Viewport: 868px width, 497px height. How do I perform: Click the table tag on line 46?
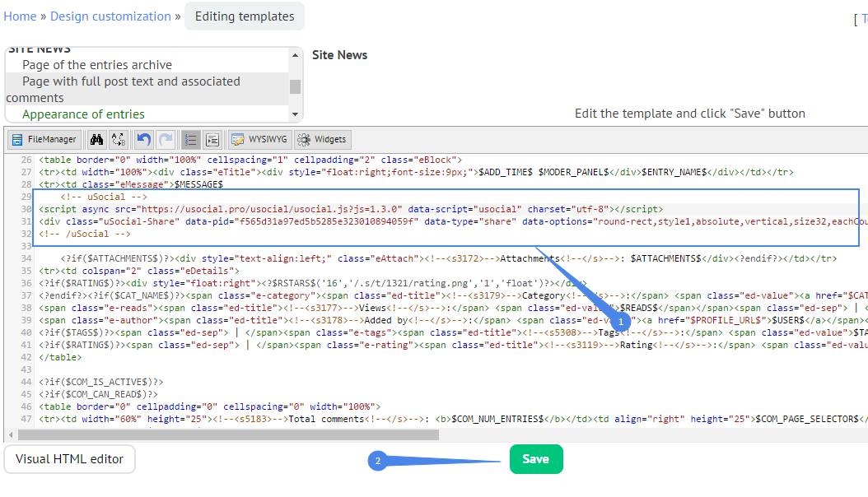[x=210, y=406]
